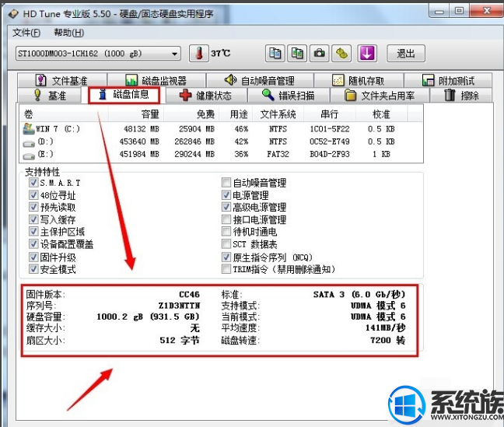The width and height of the screenshot is (504, 427).
Task: Click the FAT32 file system cell
Action: point(278,154)
